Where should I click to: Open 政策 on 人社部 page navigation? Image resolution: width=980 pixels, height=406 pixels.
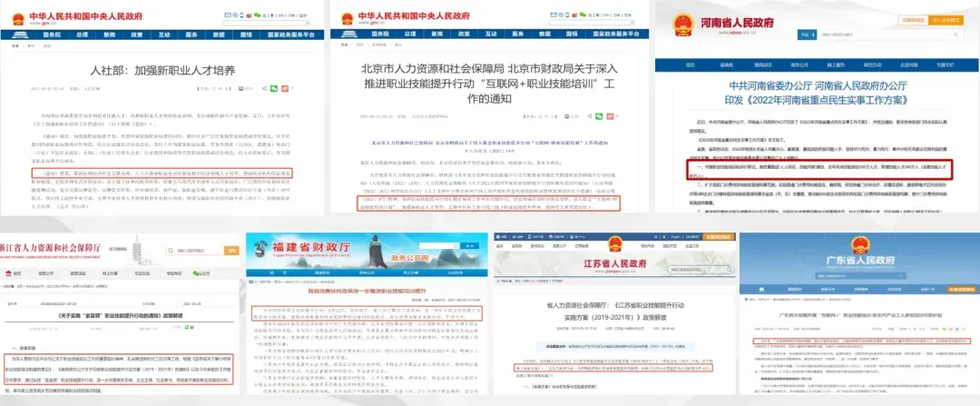136,35
